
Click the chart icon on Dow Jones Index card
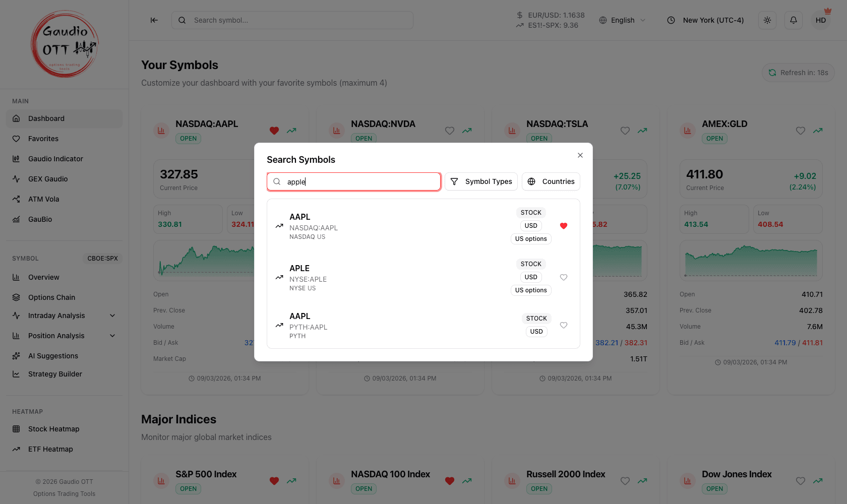click(x=688, y=481)
